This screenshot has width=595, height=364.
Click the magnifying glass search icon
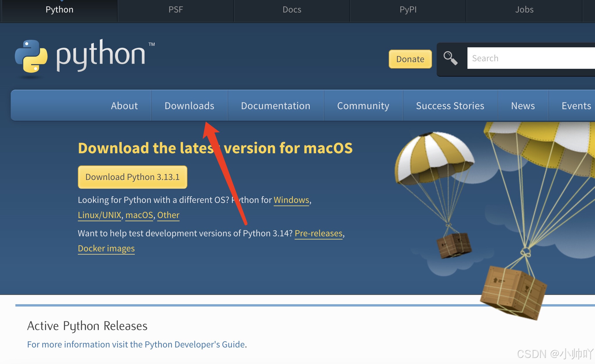[450, 58]
